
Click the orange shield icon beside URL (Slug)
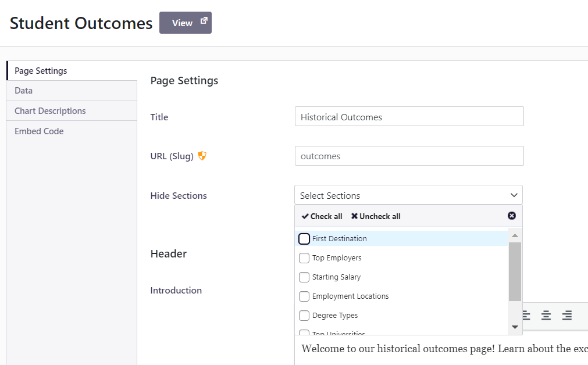[202, 156]
